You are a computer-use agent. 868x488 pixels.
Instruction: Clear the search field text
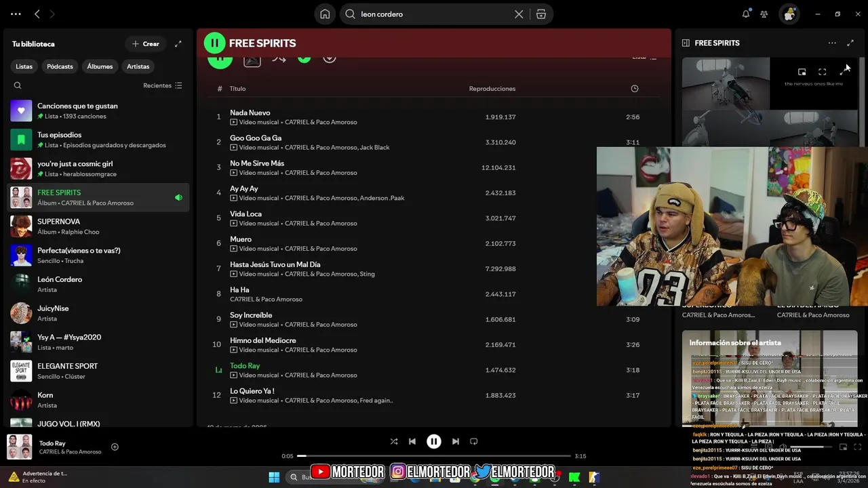(519, 14)
